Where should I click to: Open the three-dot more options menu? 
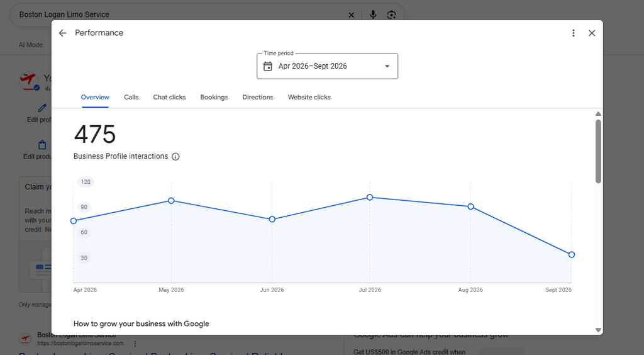[x=574, y=33]
